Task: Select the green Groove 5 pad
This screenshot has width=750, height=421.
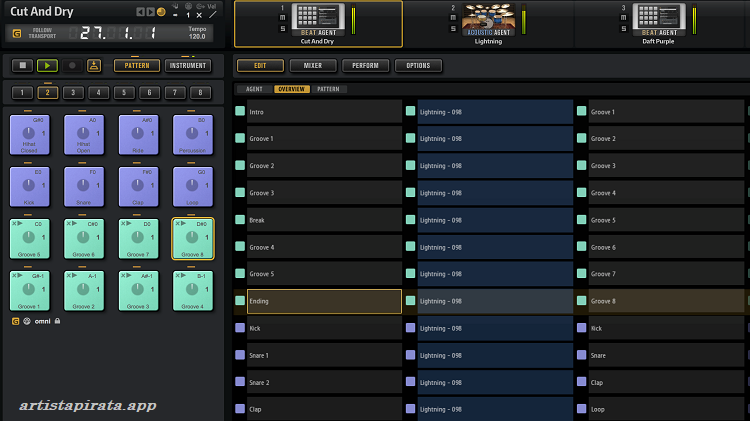Action: [x=29, y=239]
